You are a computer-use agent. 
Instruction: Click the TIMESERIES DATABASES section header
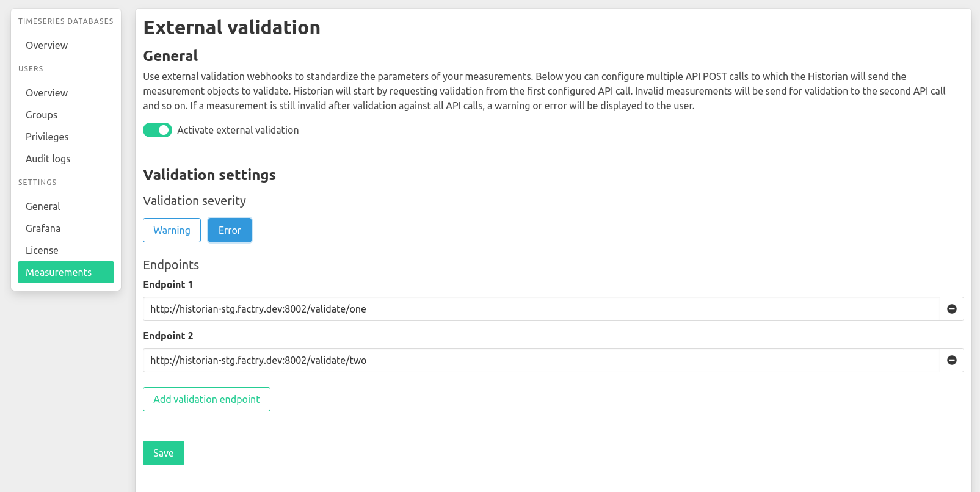(66, 21)
